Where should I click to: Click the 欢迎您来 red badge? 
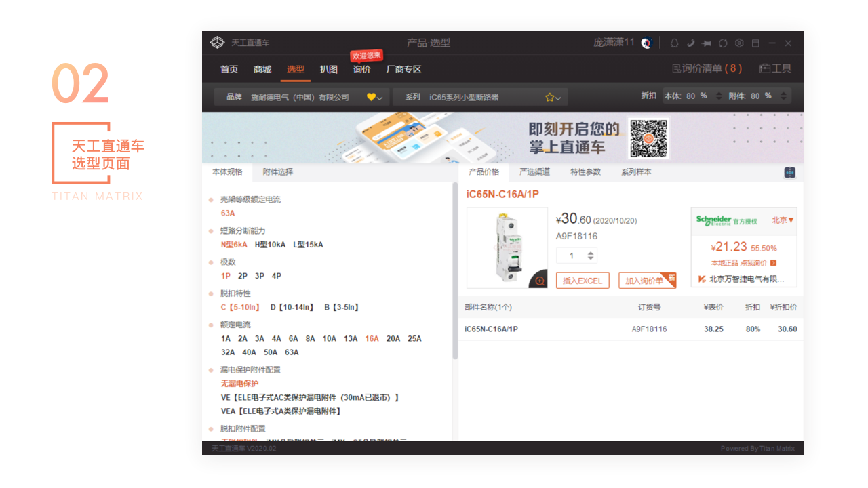tap(367, 56)
